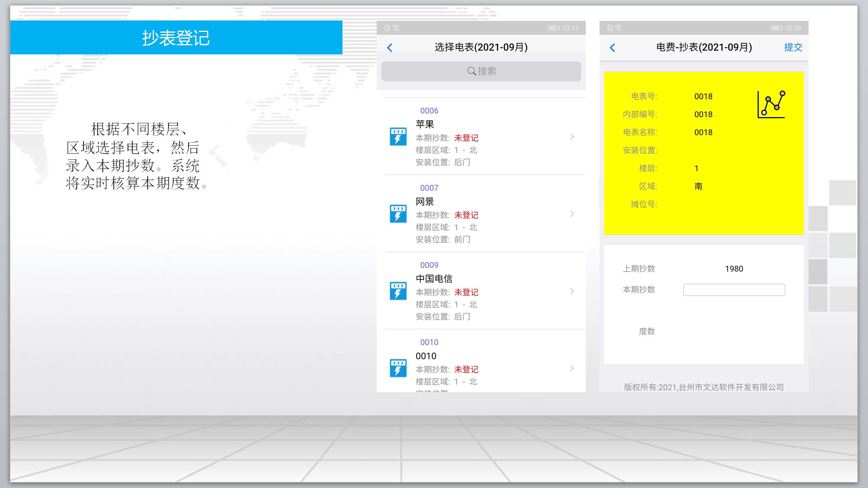Expand meter 0007 网景 chevron
Viewport: 868px width, 488px height.
point(572,214)
